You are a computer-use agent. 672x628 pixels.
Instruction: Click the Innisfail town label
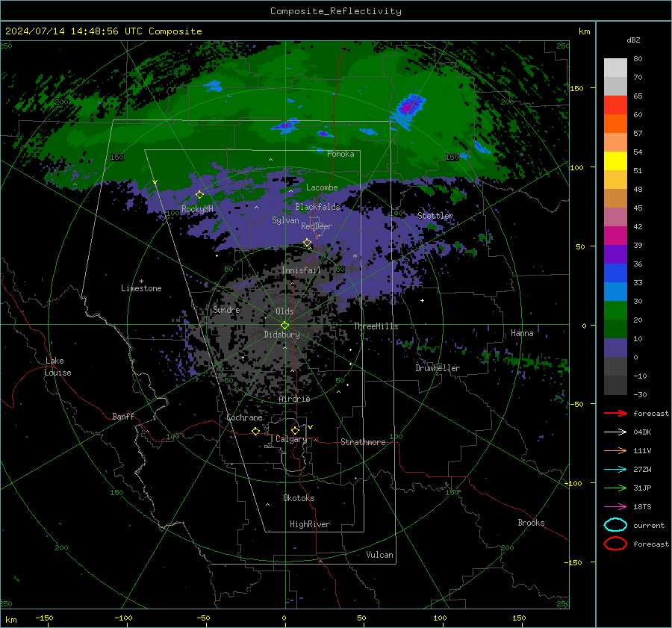click(x=302, y=270)
